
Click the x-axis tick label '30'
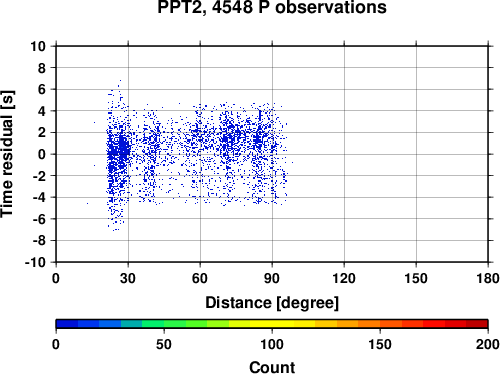click(128, 278)
